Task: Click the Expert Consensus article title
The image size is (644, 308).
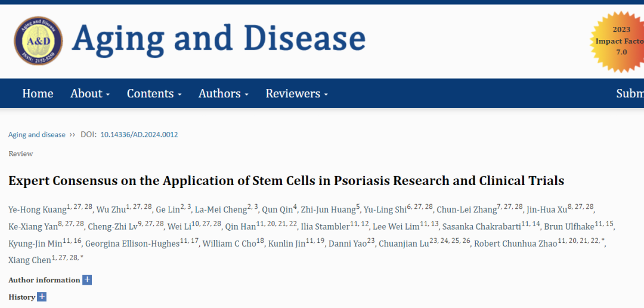Action: pos(286,181)
